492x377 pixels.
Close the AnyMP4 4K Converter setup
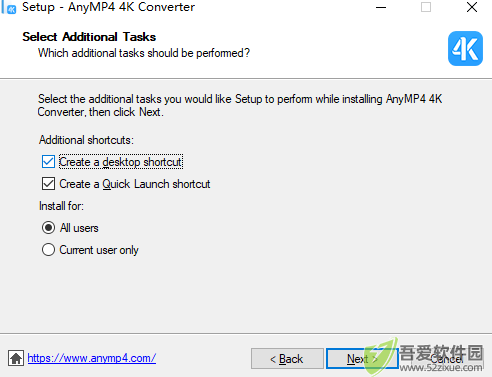(472, 7)
